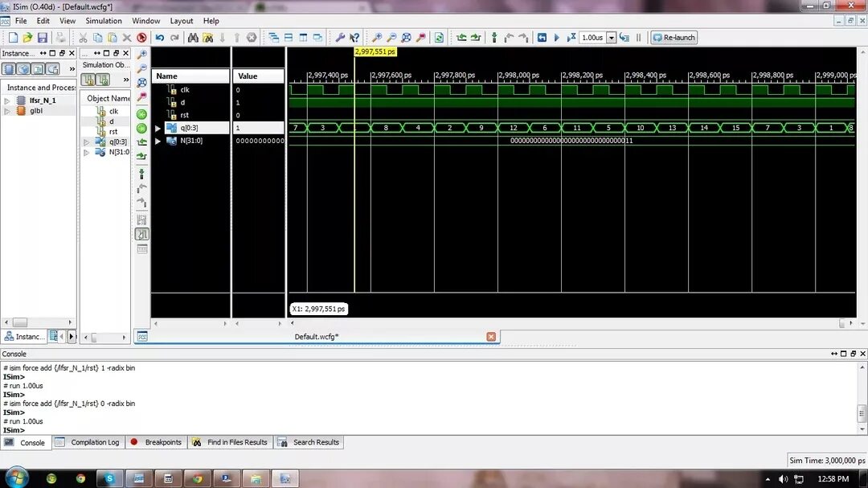Open the Windows Start button

click(x=17, y=478)
